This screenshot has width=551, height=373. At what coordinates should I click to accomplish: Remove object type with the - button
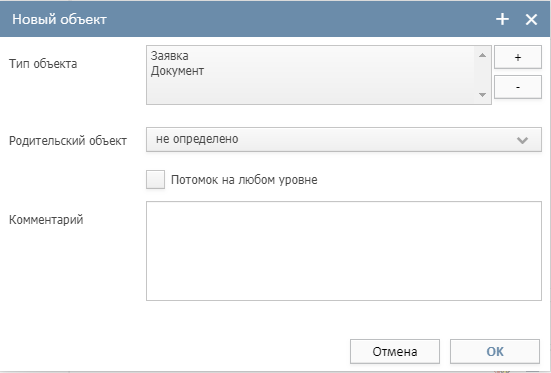pyautogui.click(x=518, y=87)
